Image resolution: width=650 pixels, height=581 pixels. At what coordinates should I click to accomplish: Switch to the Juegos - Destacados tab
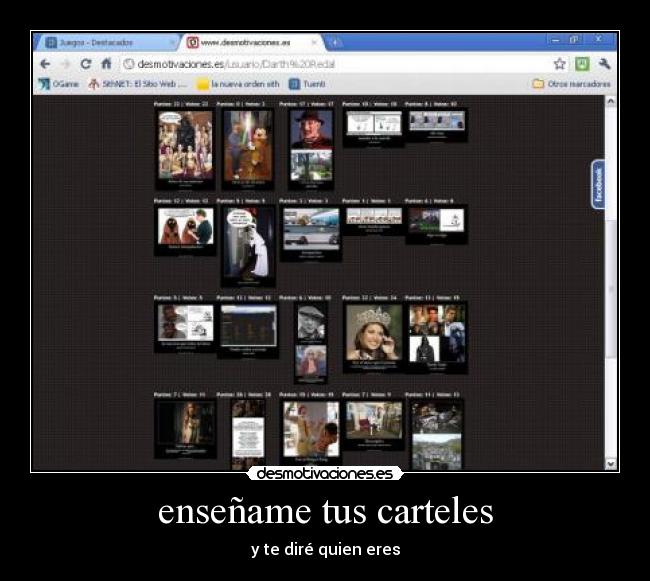click(x=106, y=42)
